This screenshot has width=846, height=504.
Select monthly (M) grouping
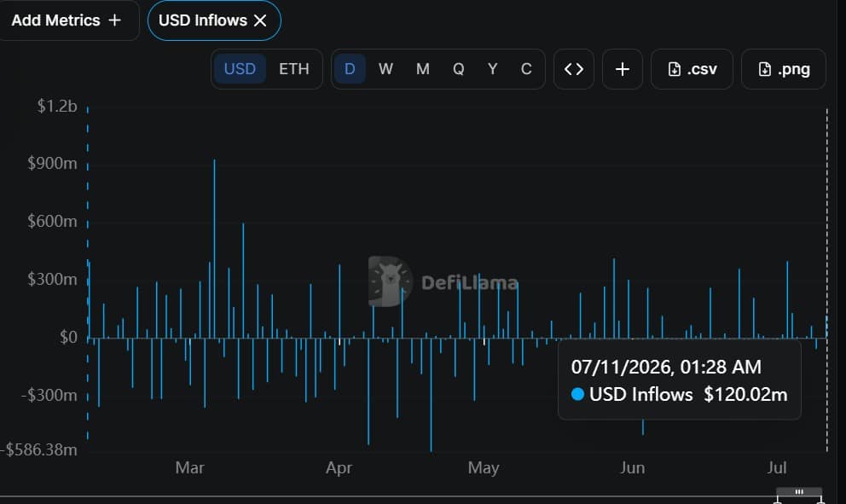422,69
